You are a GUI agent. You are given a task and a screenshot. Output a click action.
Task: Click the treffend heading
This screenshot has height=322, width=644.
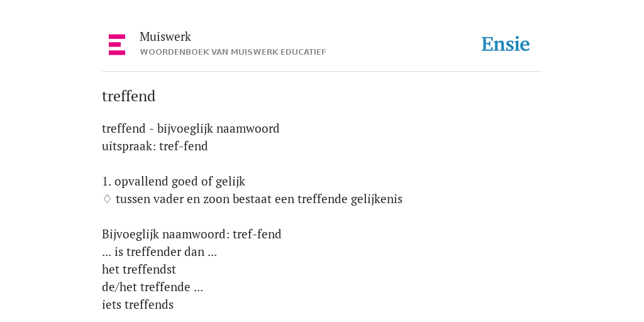pyautogui.click(x=128, y=96)
